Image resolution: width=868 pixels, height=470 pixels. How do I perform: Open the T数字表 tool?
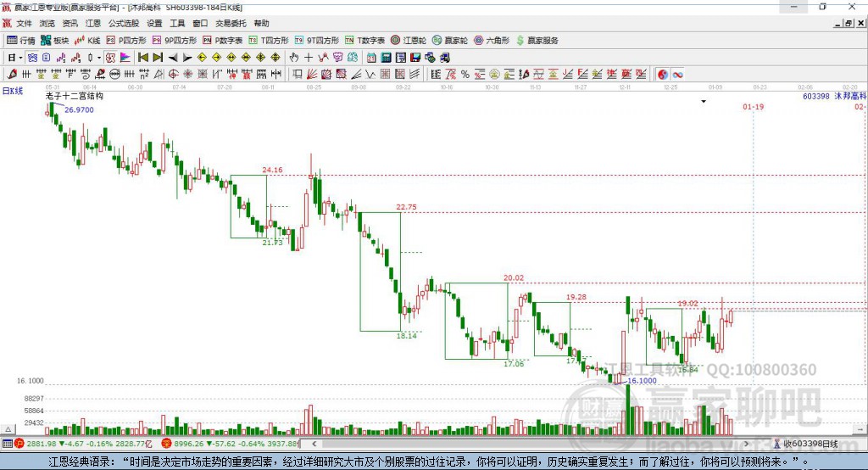(364, 41)
